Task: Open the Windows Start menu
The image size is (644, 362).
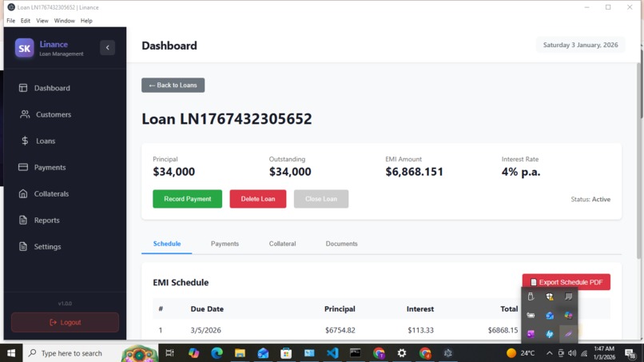Action: pos(11,353)
